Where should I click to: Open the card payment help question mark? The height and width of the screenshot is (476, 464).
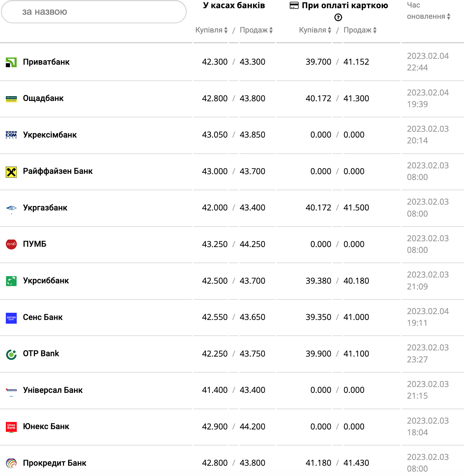click(x=338, y=17)
